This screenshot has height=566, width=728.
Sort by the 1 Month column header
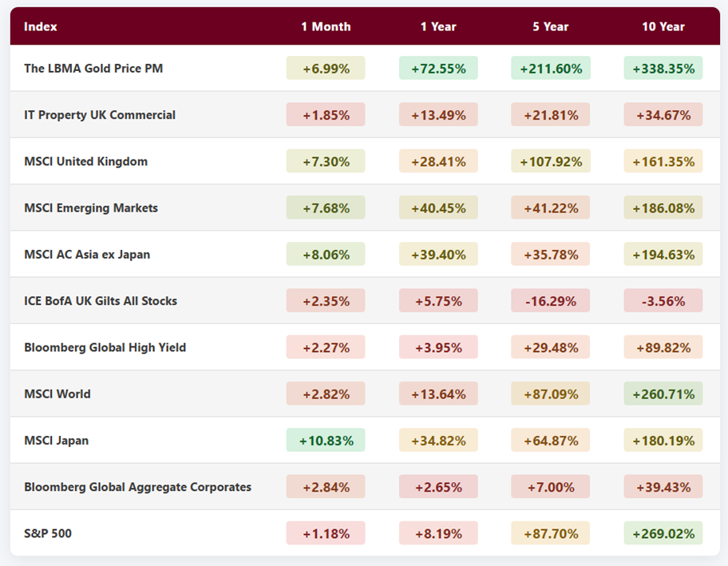[x=326, y=26]
